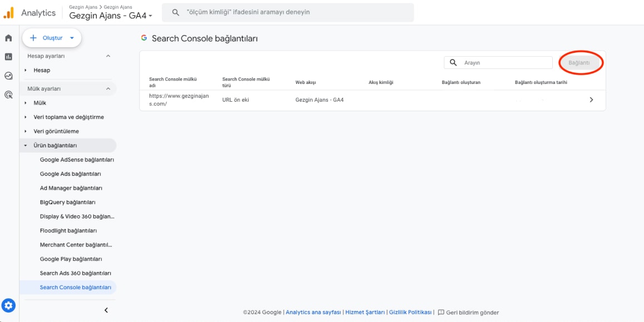The width and height of the screenshot is (644, 322).
Task: Open the gezginajans.com row arrow
Action: point(591,100)
